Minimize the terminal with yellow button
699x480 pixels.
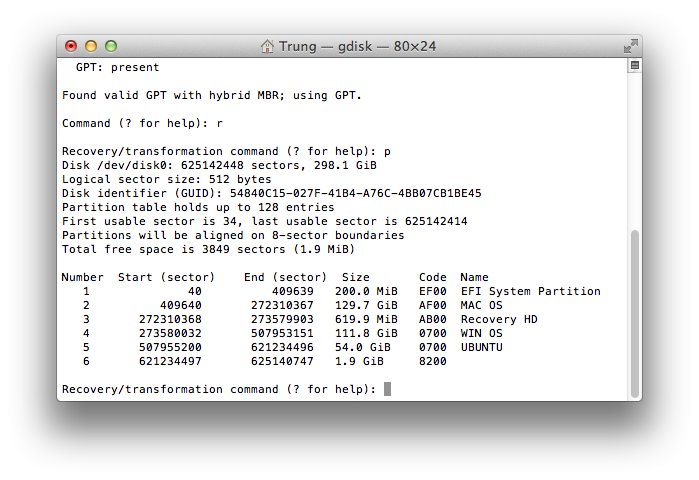[91, 46]
